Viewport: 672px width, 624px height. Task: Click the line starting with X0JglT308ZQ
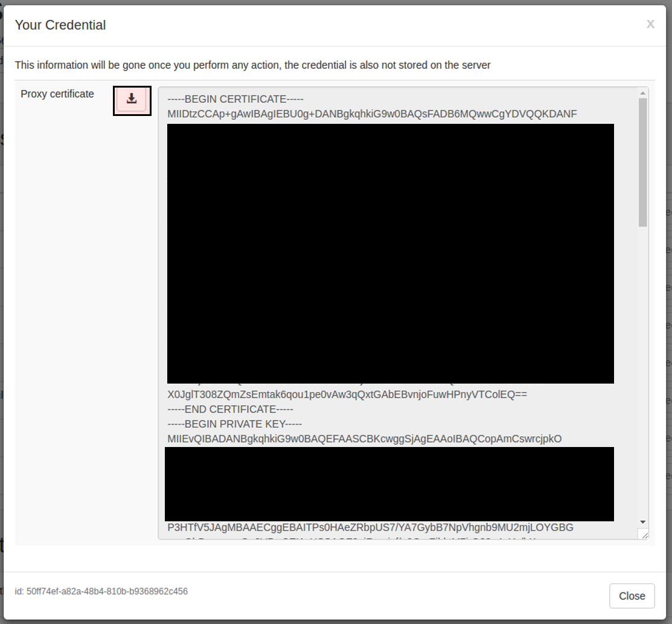(347, 394)
